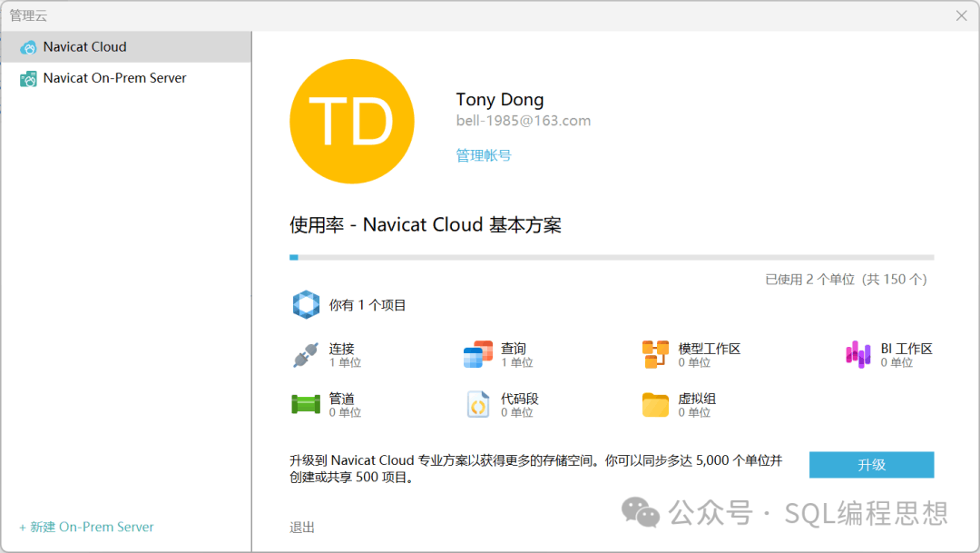Screen dimensions: 980x553
Task: Click the blue 升级 button
Action: coord(871,465)
